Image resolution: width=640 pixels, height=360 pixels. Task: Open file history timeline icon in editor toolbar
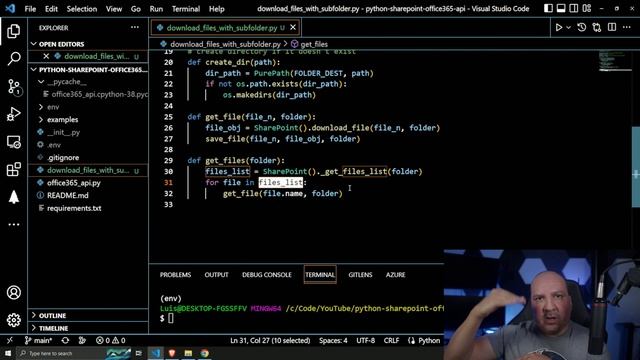(582, 27)
